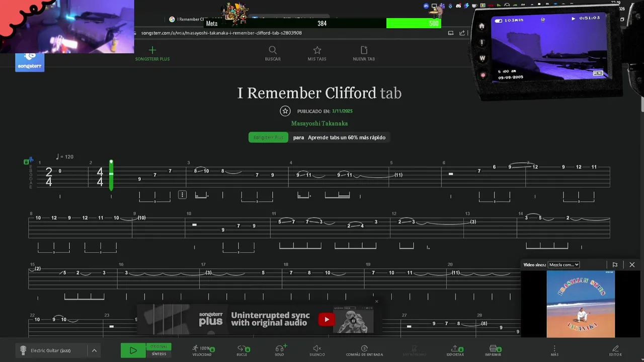Go to Mis Tabs
Screen dimensions: 644x362
pyautogui.click(x=317, y=54)
